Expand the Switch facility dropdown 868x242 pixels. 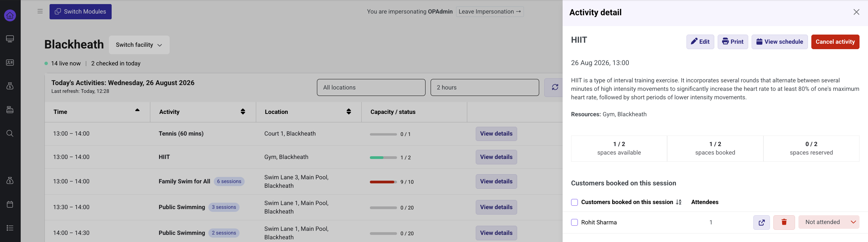tap(139, 45)
